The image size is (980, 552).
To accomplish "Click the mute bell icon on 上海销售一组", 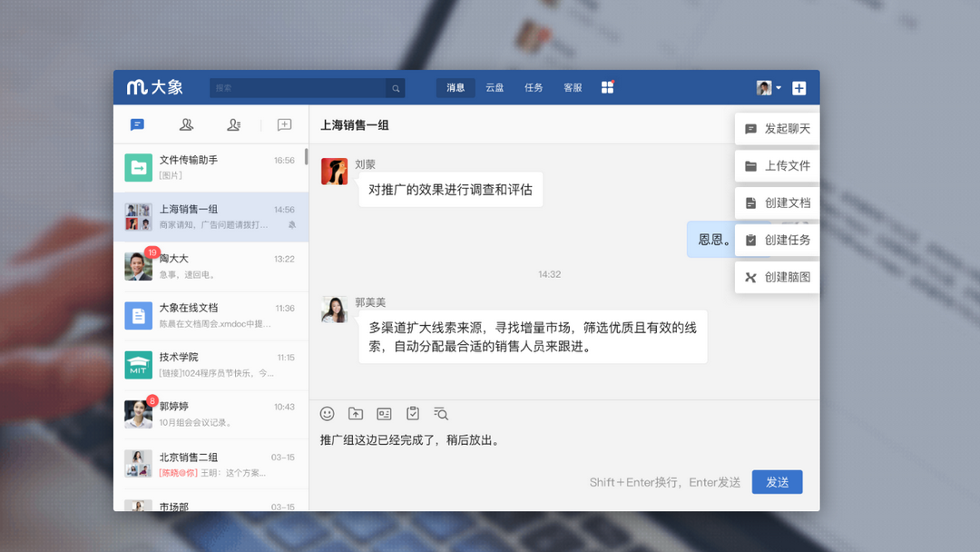I will pos(292,225).
